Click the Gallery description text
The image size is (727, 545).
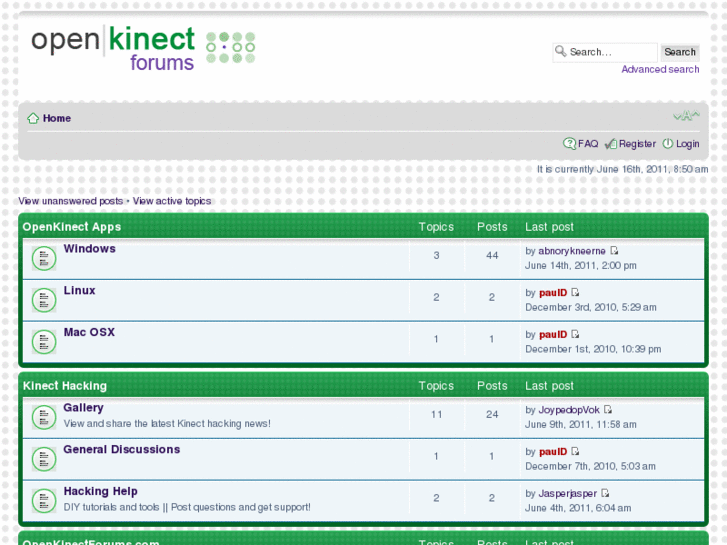167,423
